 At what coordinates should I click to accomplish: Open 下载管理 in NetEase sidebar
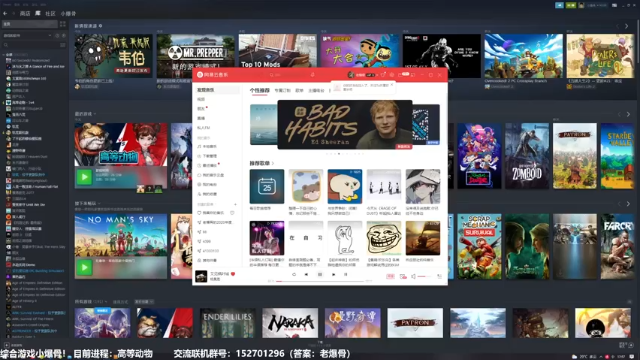point(207,156)
